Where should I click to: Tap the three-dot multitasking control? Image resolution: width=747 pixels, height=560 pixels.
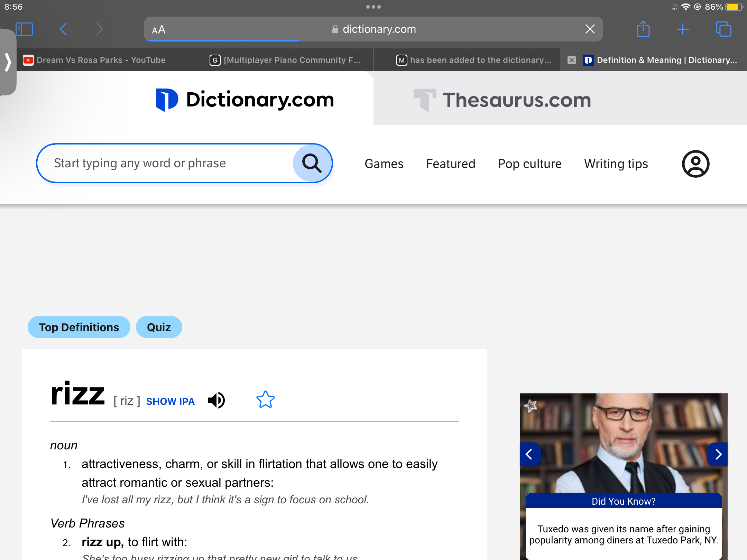pyautogui.click(x=373, y=7)
